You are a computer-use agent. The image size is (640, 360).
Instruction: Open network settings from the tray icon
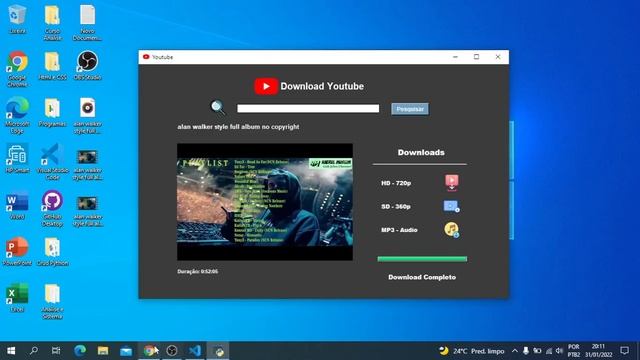coord(549,351)
